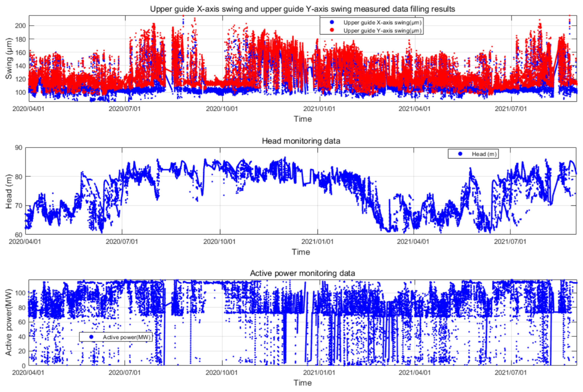
Task: Click the 90 tick on the head y-axis
Action: point(19,148)
